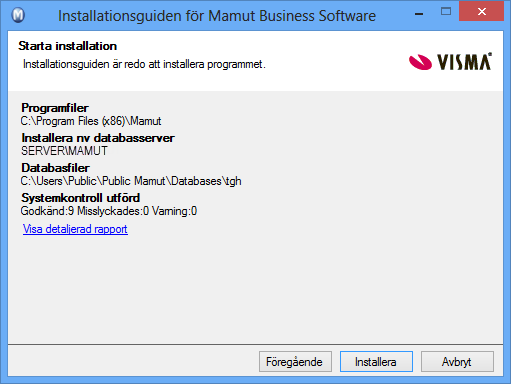
Task: Click the Databasfiler label
Action: (55, 168)
